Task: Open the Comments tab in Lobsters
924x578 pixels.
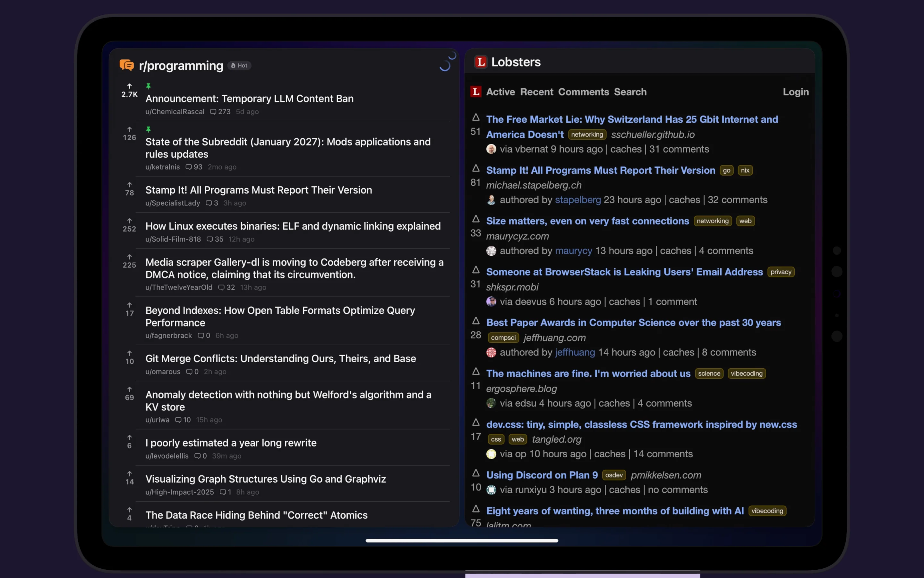Action: point(583,92)
